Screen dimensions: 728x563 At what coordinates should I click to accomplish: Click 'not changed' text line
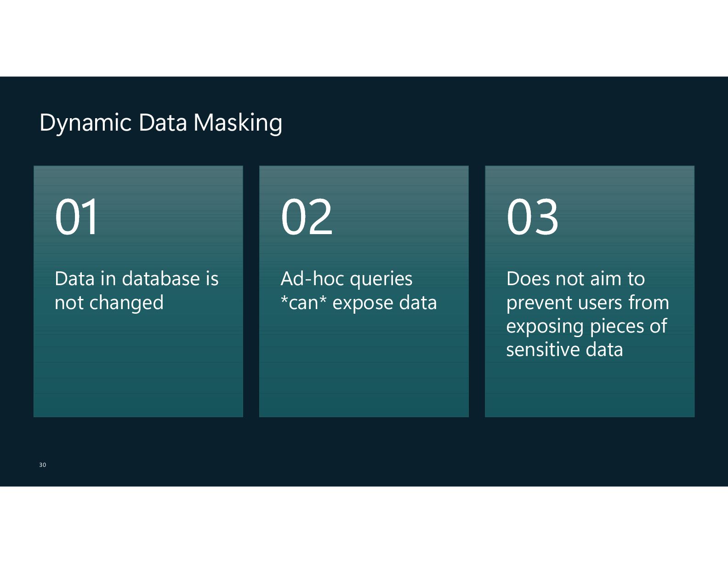coord(109,303)
